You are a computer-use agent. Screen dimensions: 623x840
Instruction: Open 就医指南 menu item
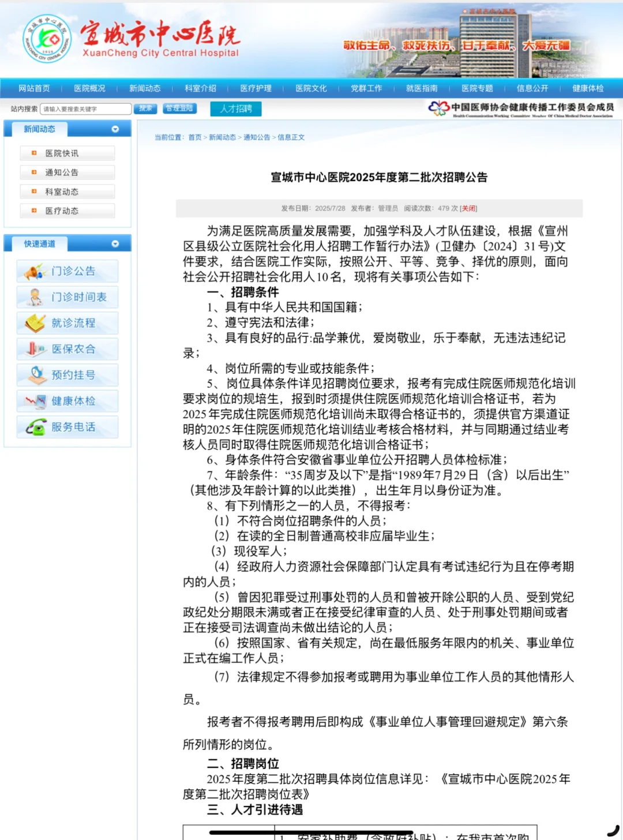(422, 88)
